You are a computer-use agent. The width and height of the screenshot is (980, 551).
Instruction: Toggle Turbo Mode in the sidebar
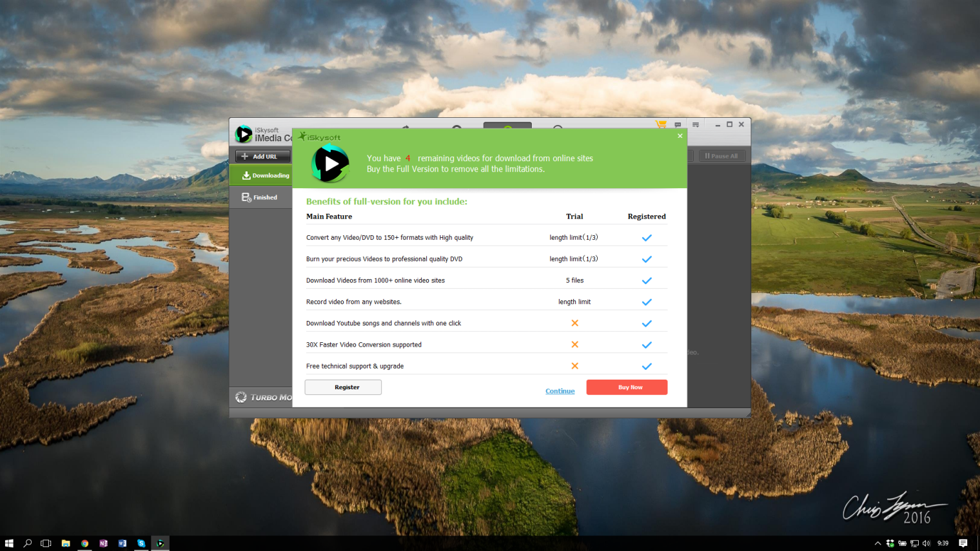click(264, 397)
